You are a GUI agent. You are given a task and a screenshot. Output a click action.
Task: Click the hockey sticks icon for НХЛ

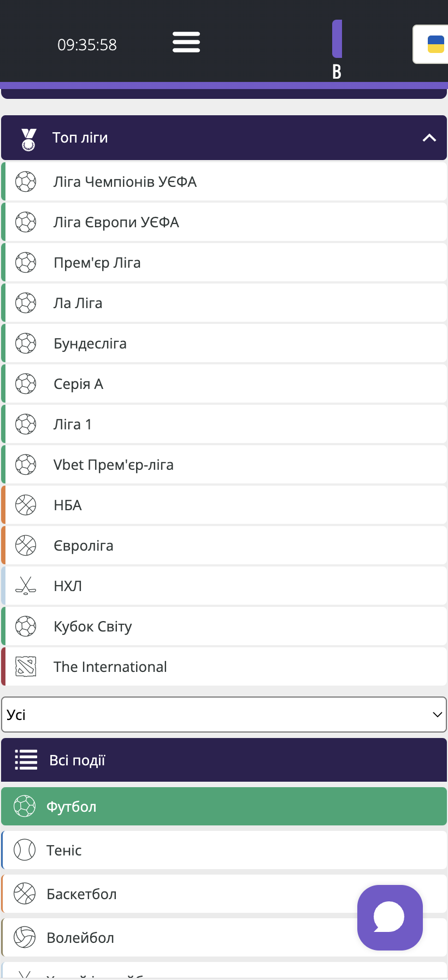26,586
